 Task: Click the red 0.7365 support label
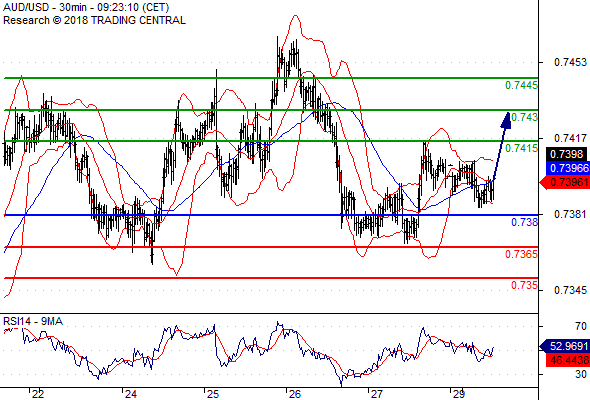pyautogui.click(x=521, y=254)
